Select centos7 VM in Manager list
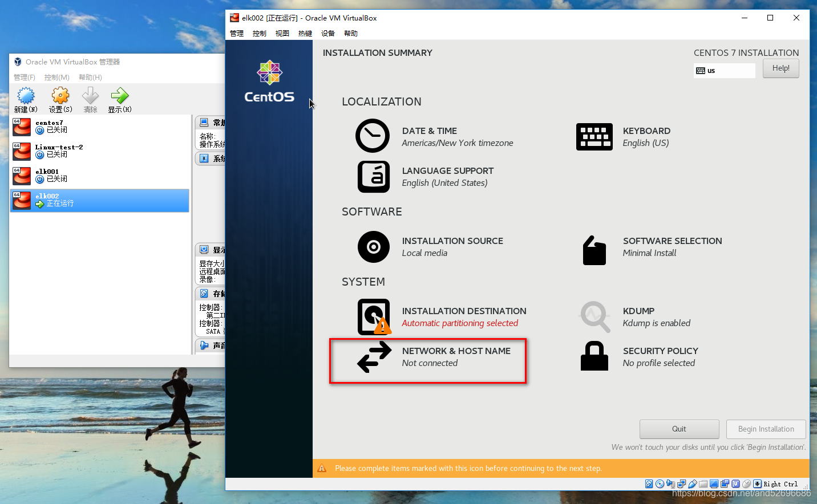817x504 pixels. [x=100, y=127]
